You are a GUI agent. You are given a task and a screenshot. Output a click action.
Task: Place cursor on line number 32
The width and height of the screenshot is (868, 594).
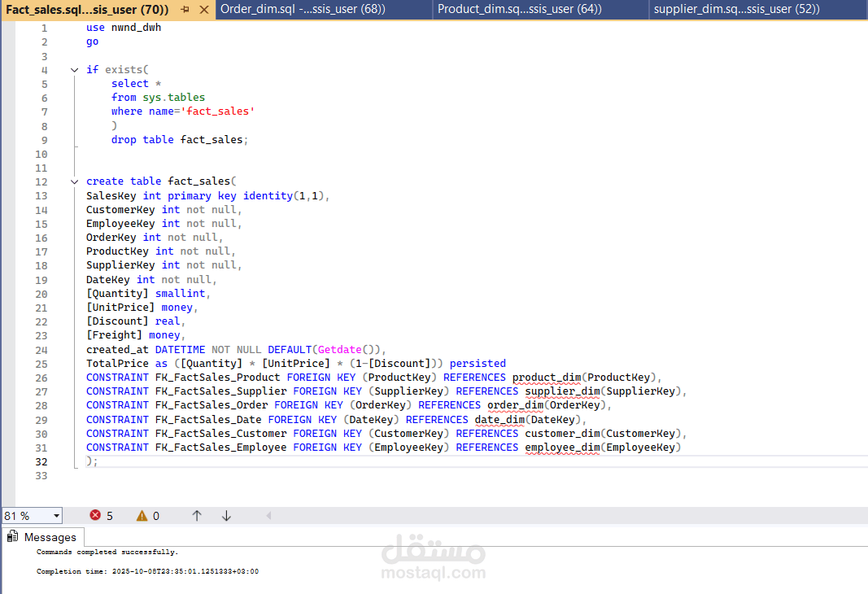pos(41,461)
